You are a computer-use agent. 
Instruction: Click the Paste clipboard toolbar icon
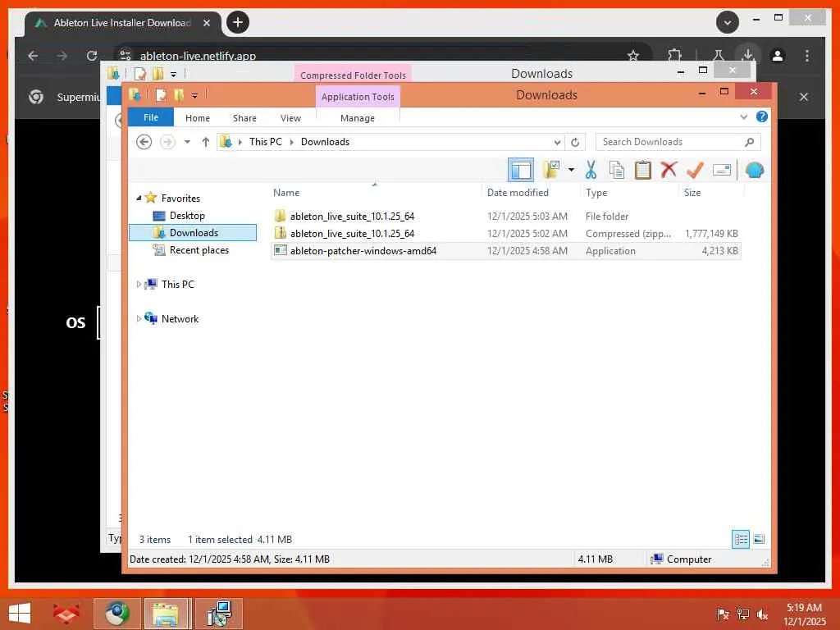click(x=642, y=170)
